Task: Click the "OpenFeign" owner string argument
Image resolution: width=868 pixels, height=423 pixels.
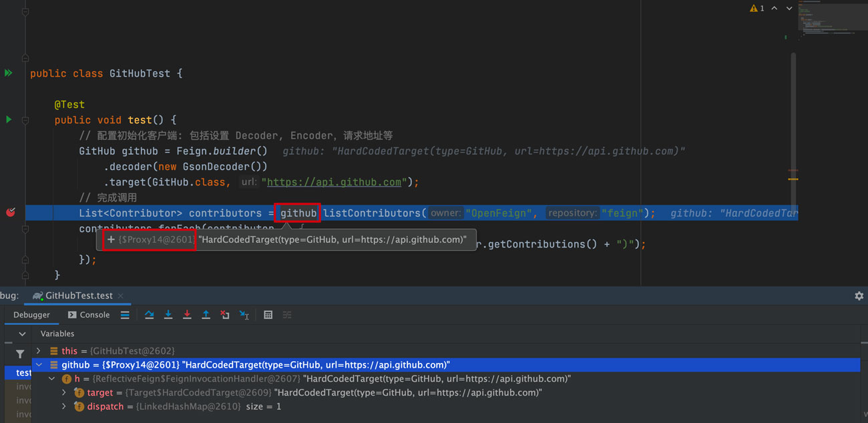Action: click(499, 213)
